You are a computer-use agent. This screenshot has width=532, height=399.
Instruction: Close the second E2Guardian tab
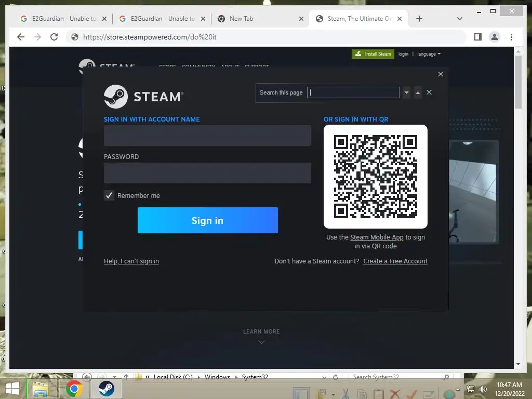[x=203, y=19]
